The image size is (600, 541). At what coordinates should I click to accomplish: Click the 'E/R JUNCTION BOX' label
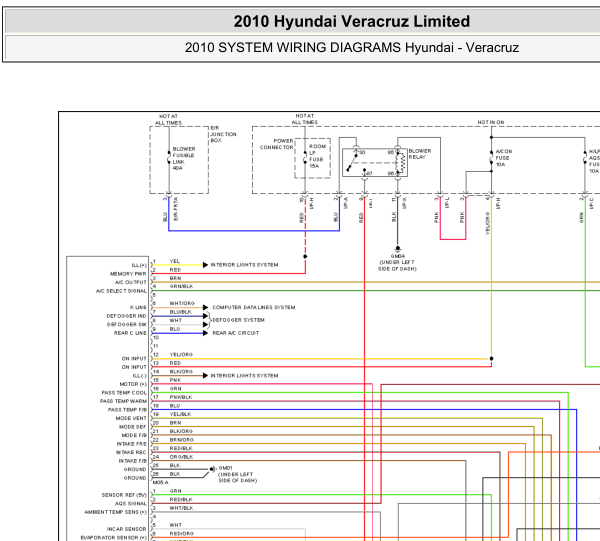coord(223,134)
